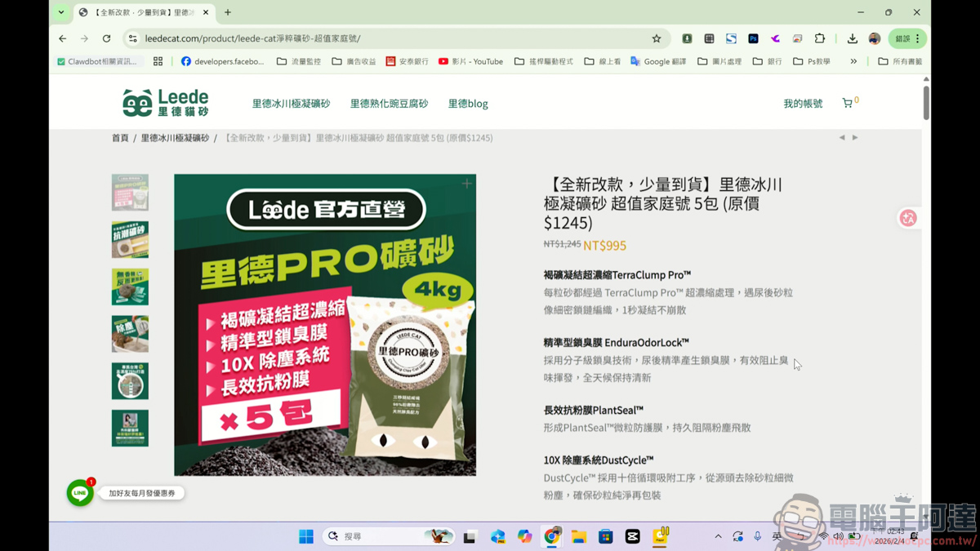Expand hidden system tray icons
The width and height of the screenshot is (980, 551).
(x=718, y=535)
